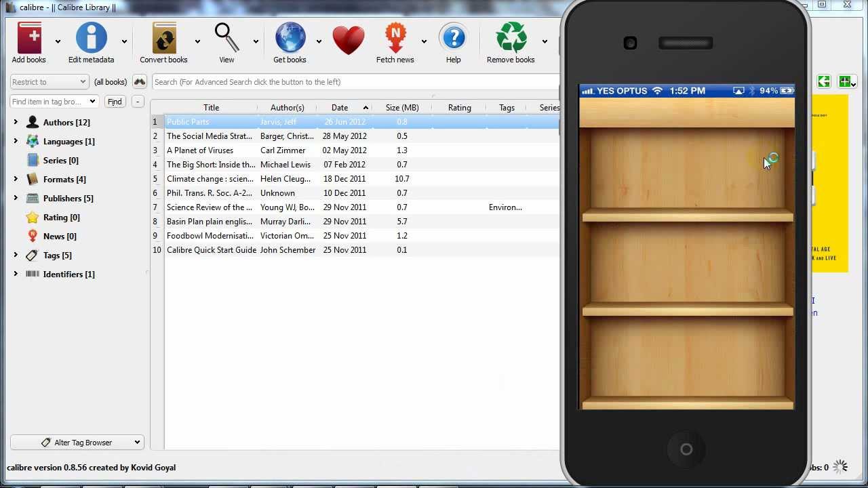This screenshot has width=868, height=488.
Task: Click the Find button
Action: coord(115,102)
